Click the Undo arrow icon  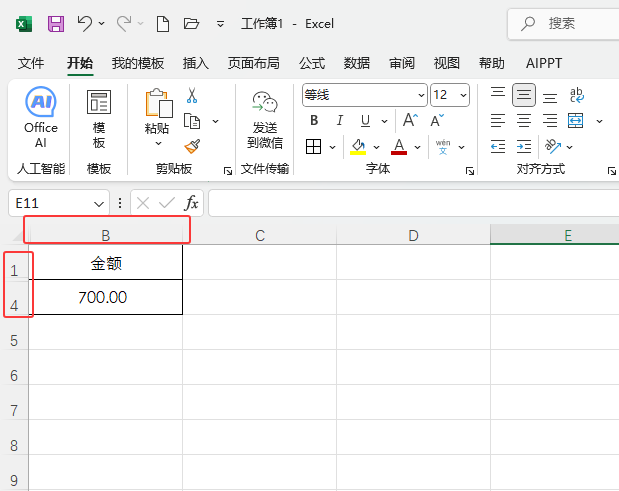[x=84, y=24]
